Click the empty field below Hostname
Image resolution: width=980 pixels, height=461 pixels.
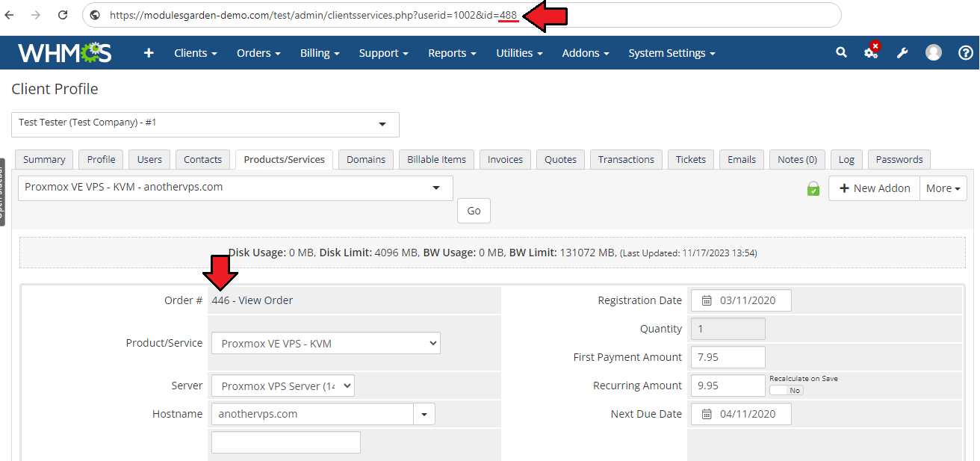(x=286, y=442)
